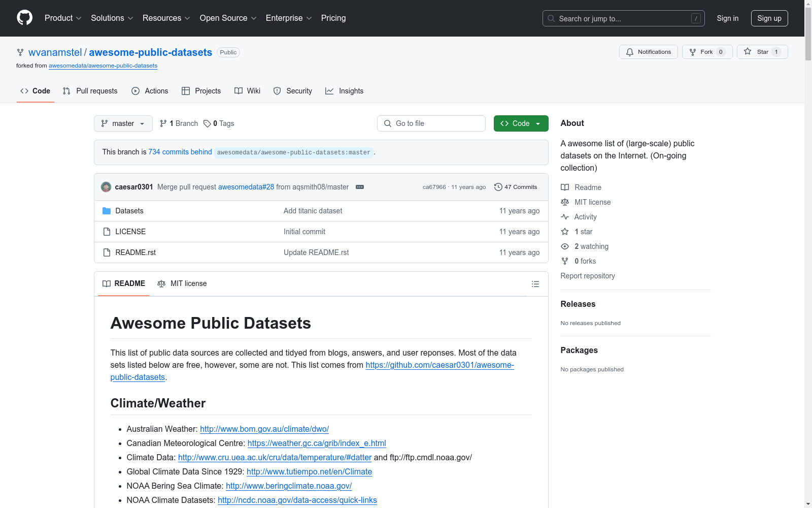Open caesar0301 author link
Screen dimensions: 812x508
tap(134, 187)
